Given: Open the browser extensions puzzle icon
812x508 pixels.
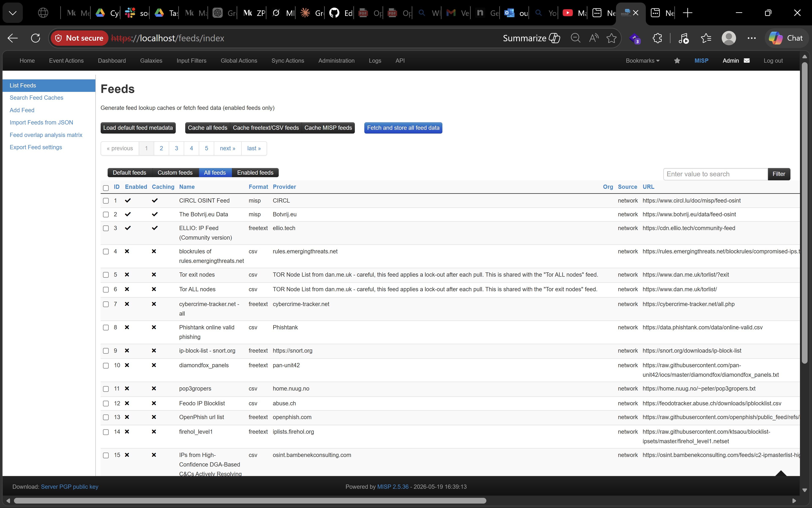Looking at the screenshot, I should pos(657,38).
